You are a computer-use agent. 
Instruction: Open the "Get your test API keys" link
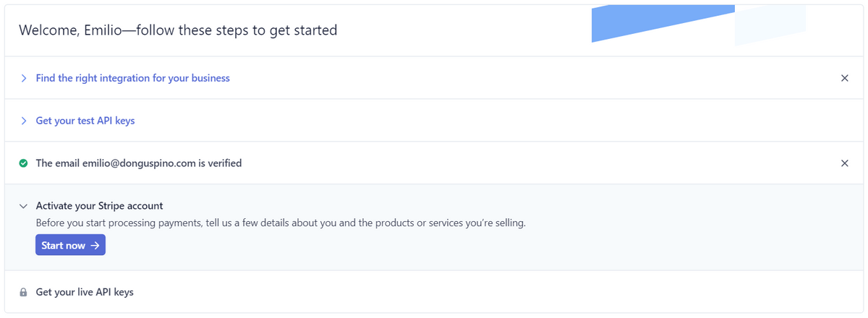tap(85, 121)
